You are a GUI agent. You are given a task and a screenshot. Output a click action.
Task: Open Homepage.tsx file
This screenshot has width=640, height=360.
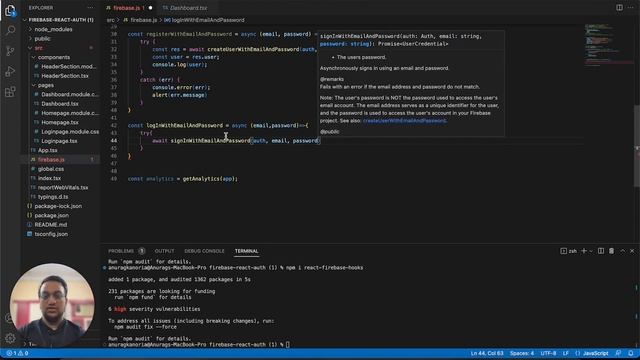coord(60,122)
